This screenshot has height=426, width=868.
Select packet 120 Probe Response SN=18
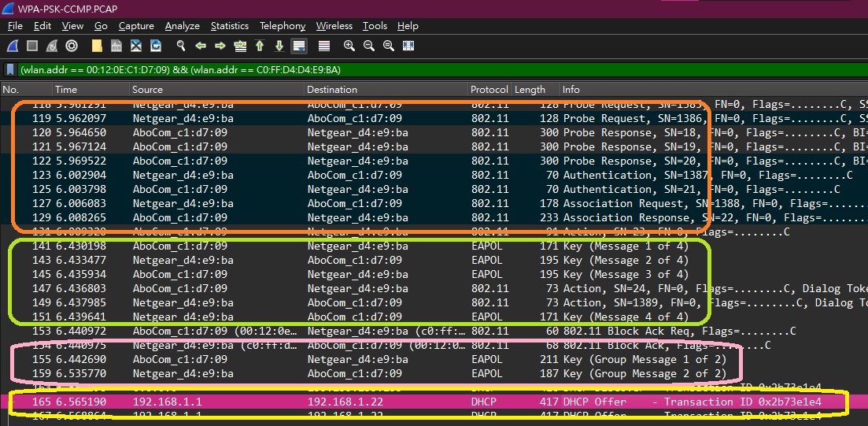(x=434, y=133)
